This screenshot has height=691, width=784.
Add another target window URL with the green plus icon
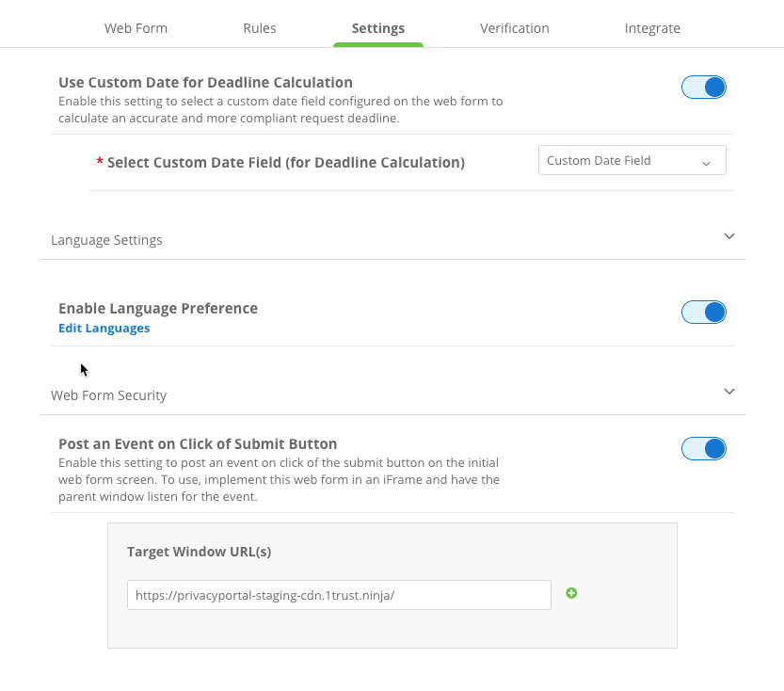571,593
